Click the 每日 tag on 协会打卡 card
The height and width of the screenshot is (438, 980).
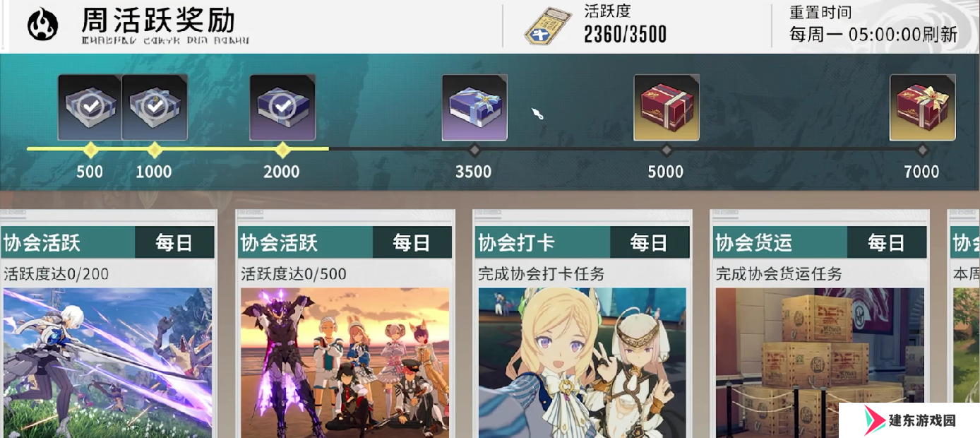point(650,243)
